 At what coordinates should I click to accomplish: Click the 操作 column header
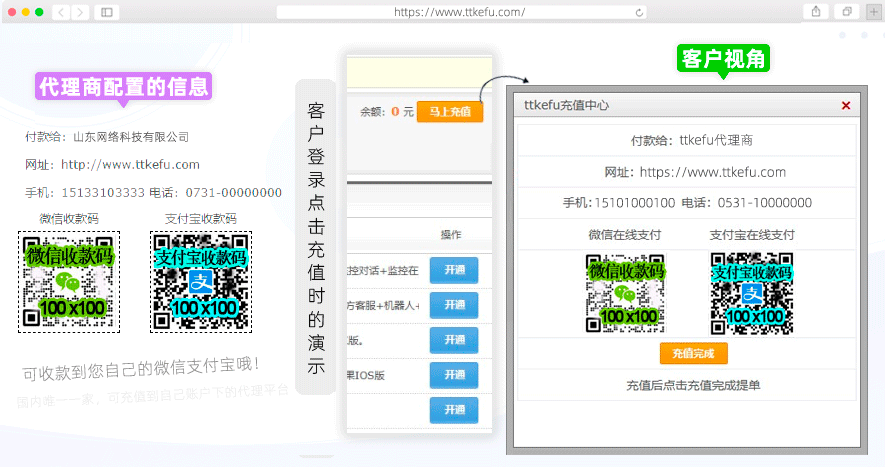coord(451,234)
